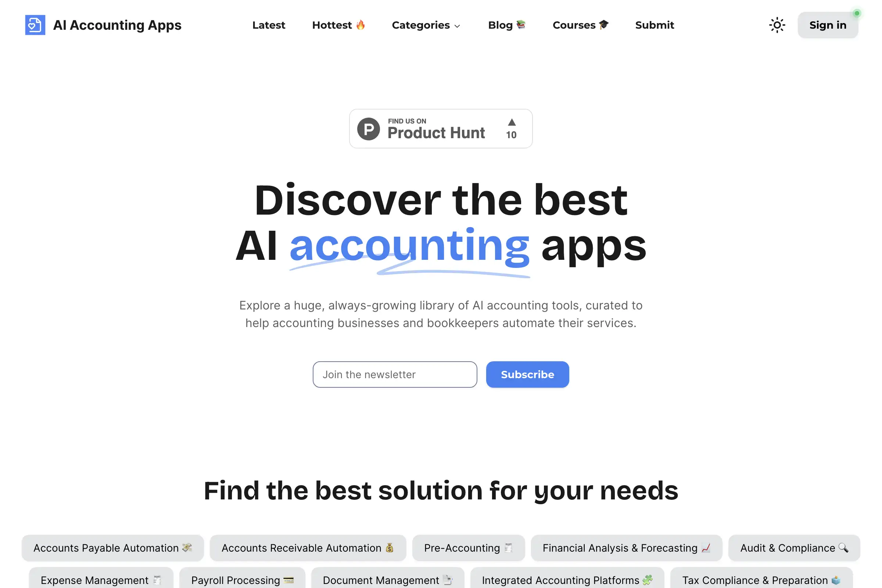Screen dimensions: 882x588
Task: Click the Sign In button green status dot icon
Action: click(855, 12)
